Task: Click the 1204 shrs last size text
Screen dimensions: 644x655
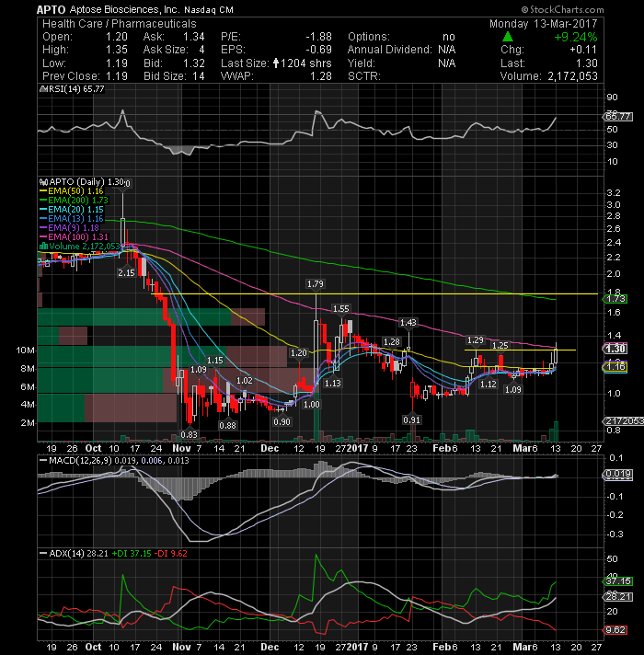Action: click(x=306, y=63)
